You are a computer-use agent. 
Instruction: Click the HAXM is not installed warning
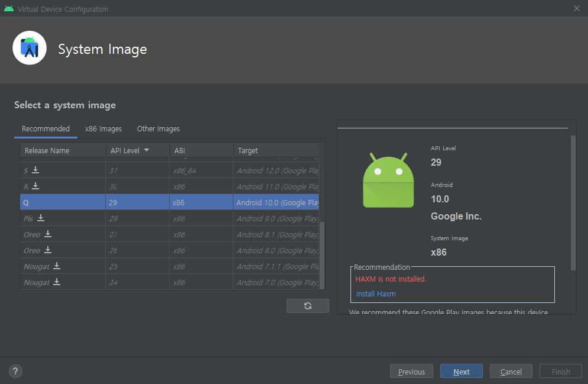click(x=391, y=279)
